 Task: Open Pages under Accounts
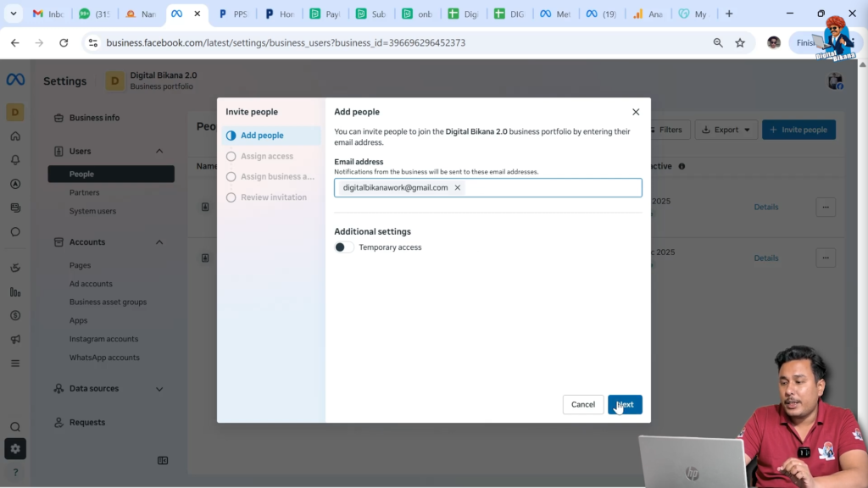click(x=80, y=265)
